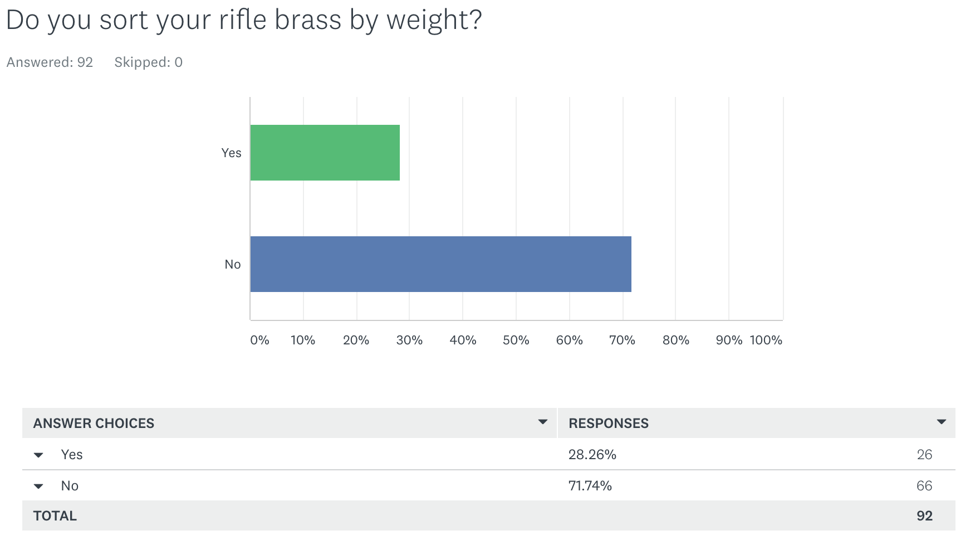Viewport: 980px width, 545px height.
Task: Click the ANSWER CHOICES column header
Action: pyautogui.click(x=94, y=423)
